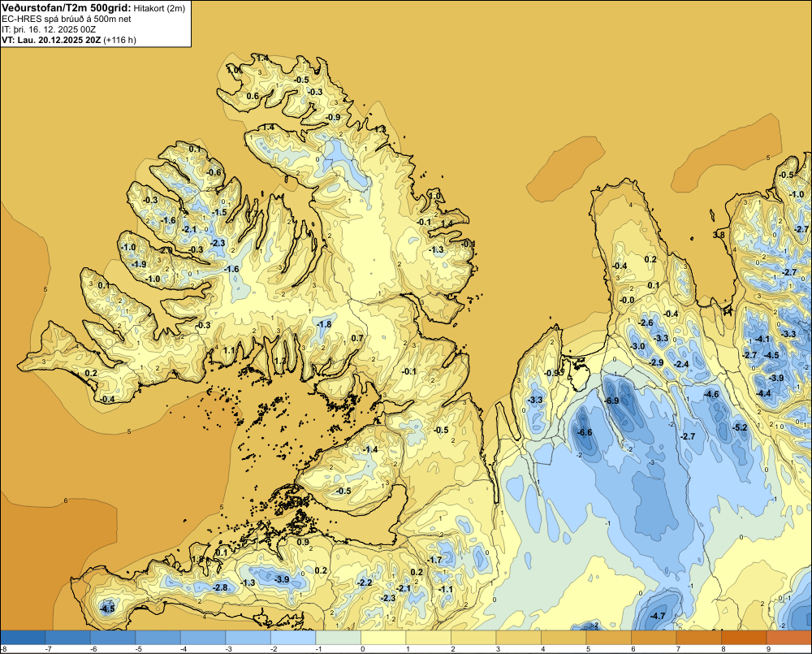Click the 'IT: þri. 16. 12. 2025 00Z' line
The image size is (812, 654).
(49, 29)
